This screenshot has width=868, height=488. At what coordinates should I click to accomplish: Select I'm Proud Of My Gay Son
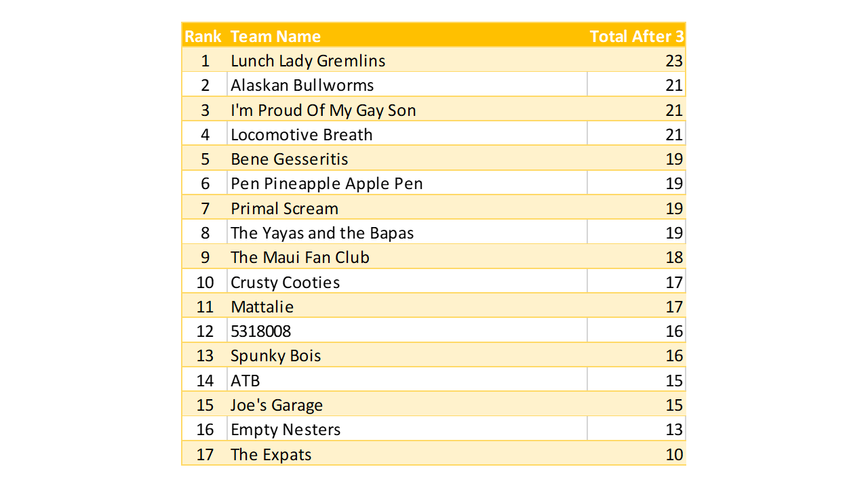pyautogui.click(x=323, y=110)
